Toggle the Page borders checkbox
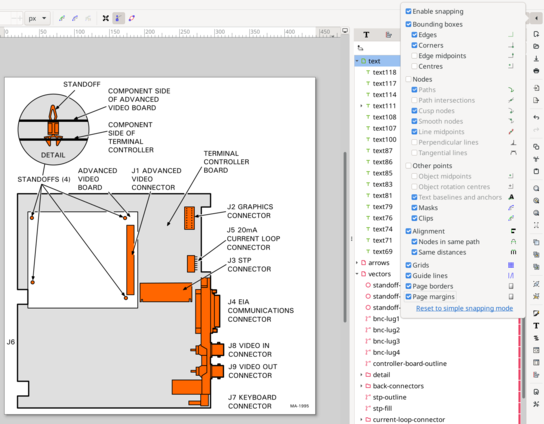 [x=408, y=286]
